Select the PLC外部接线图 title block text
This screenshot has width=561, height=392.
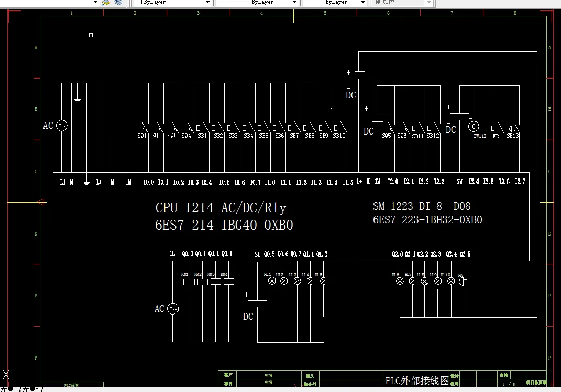coord(417,380)
